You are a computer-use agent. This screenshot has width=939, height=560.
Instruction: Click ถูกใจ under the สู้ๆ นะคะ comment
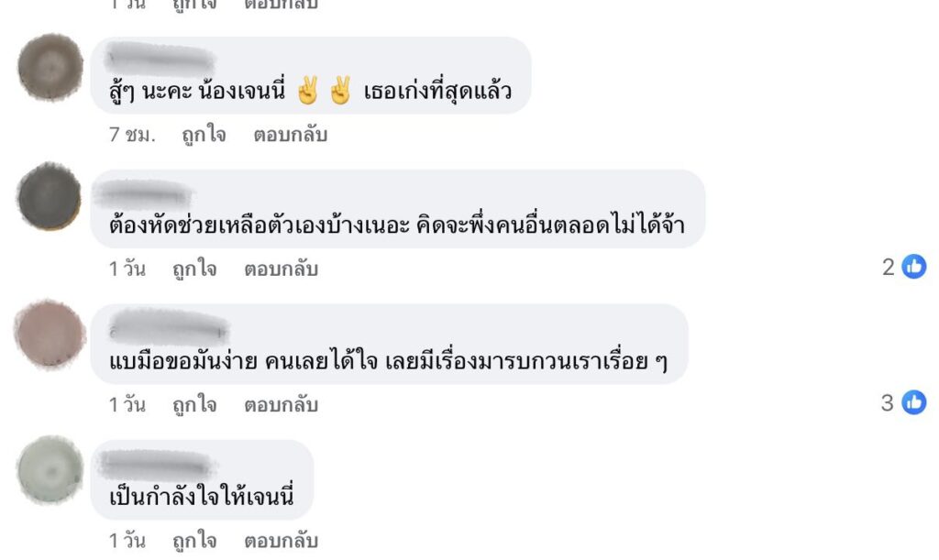[x=204, y=135]
